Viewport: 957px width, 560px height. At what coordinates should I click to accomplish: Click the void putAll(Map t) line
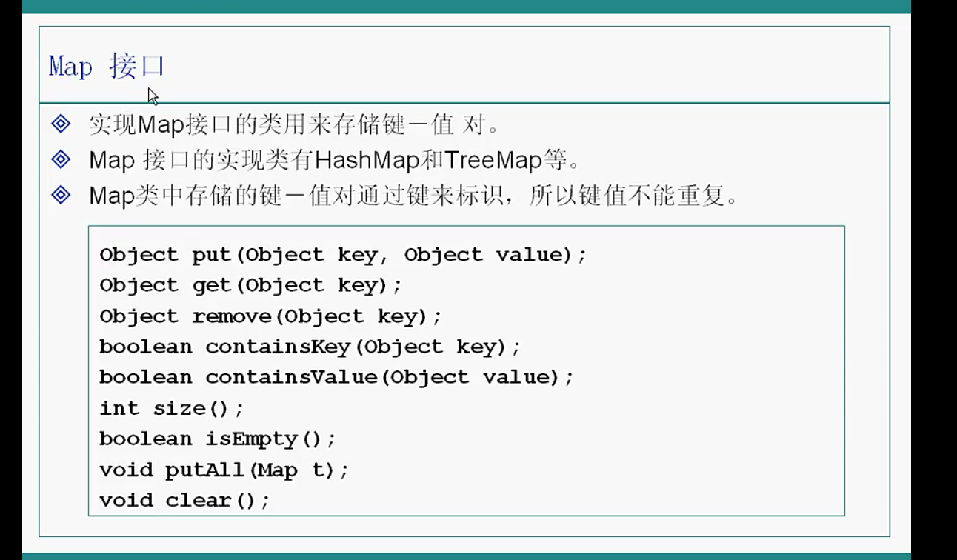(224, 470)
